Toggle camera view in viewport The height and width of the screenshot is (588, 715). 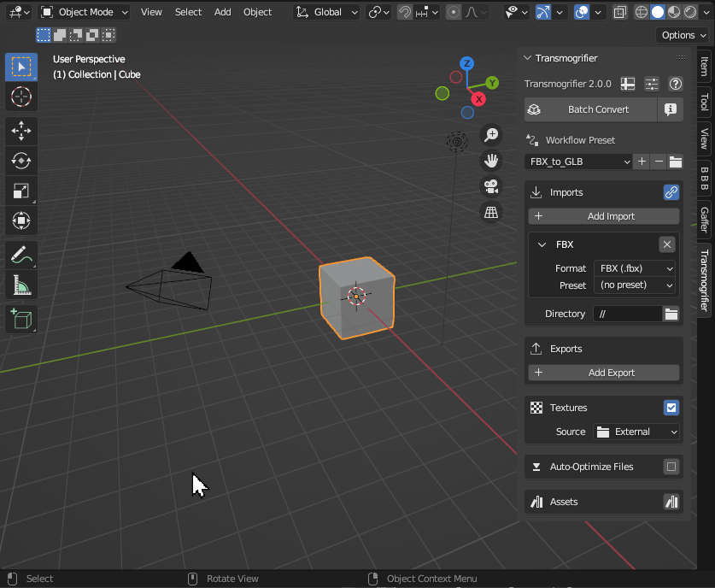(491, 186)
